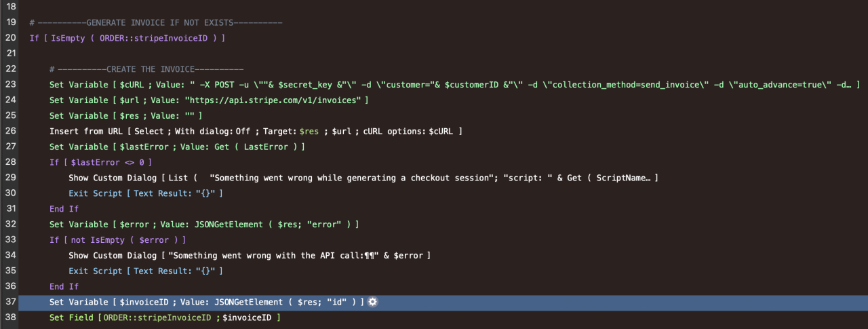Select the End If on line 32
This screenshot has width=868, height=329.
(x=64, y=209)
